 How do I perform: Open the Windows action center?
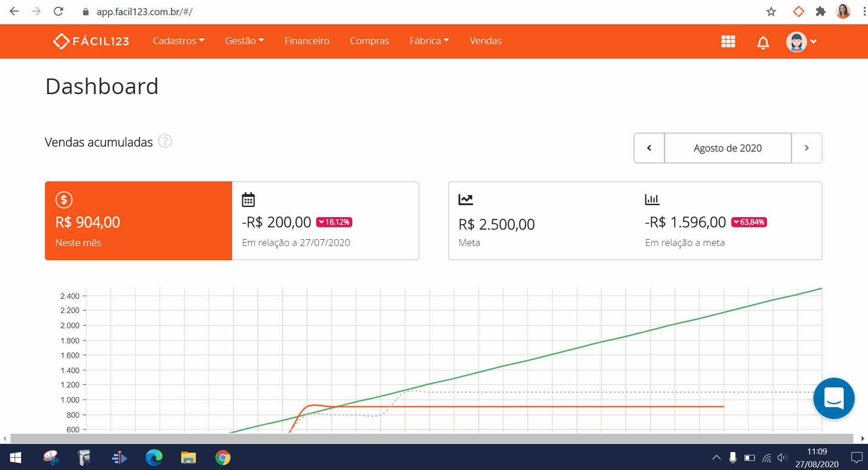pyautogui.click(x=857, y=458)
